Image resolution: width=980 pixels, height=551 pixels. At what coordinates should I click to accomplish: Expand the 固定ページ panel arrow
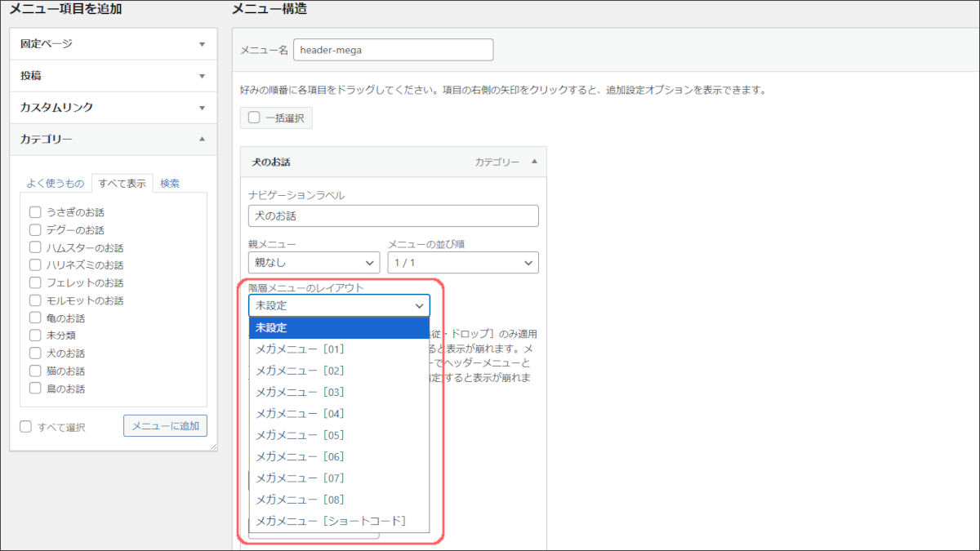click(x=202, y=44)
